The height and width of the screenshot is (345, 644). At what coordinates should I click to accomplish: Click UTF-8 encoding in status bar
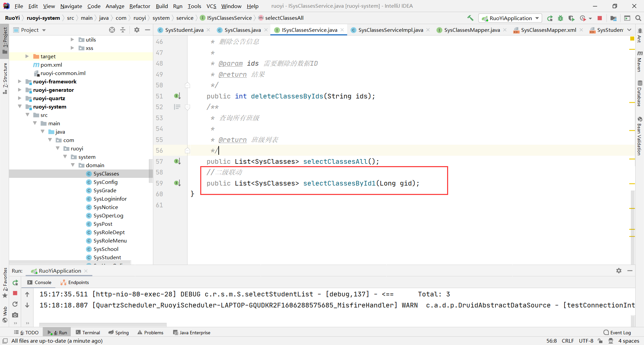tap(586, 341)
